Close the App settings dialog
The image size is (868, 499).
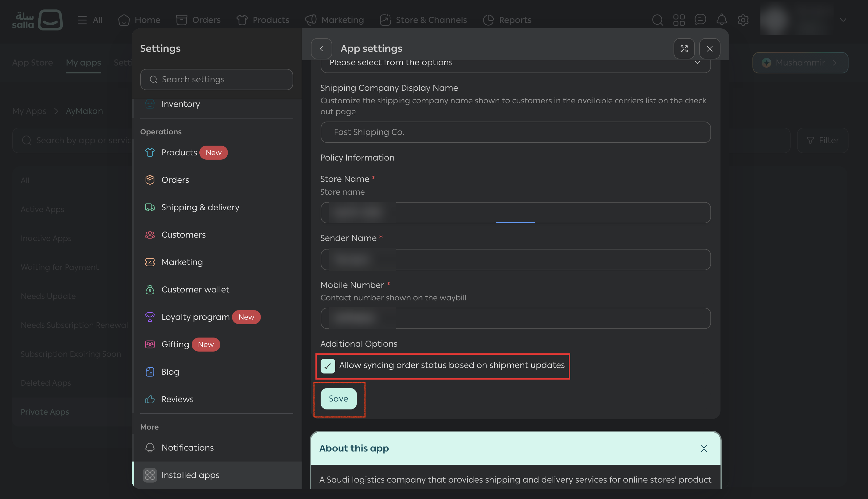click(x=710, y=49)
